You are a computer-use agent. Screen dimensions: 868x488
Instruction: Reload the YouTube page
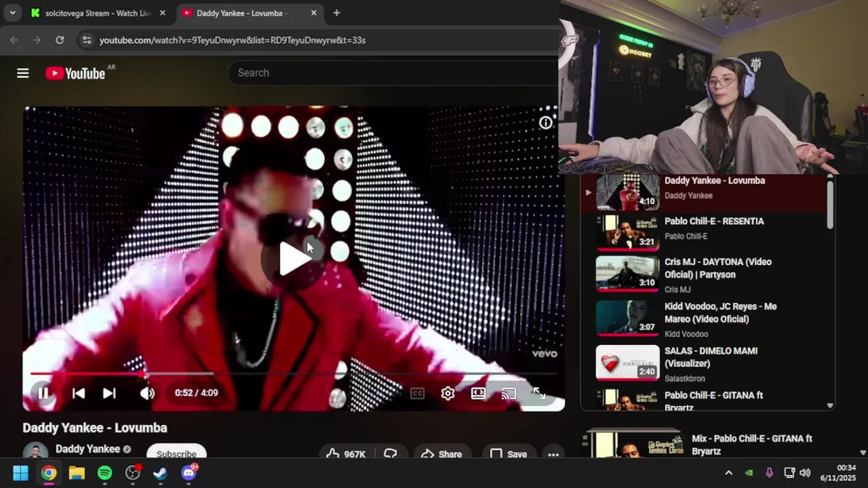tap(60, 40)
